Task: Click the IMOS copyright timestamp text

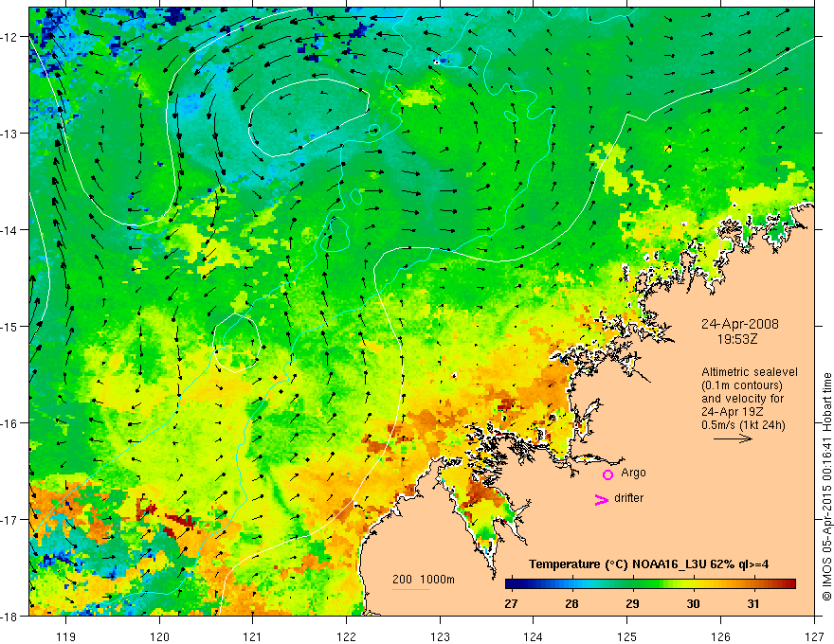Action: pos(826,487)
